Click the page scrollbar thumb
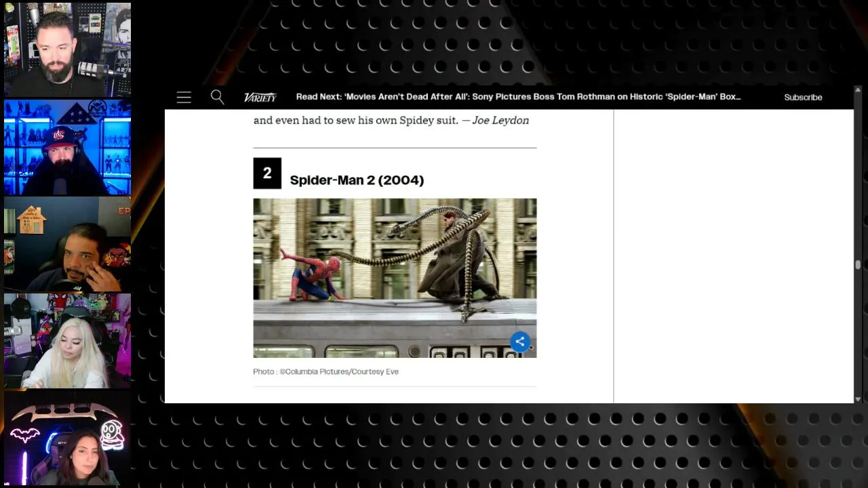Viewport: 868px width, 488px height. coord(858,264)
